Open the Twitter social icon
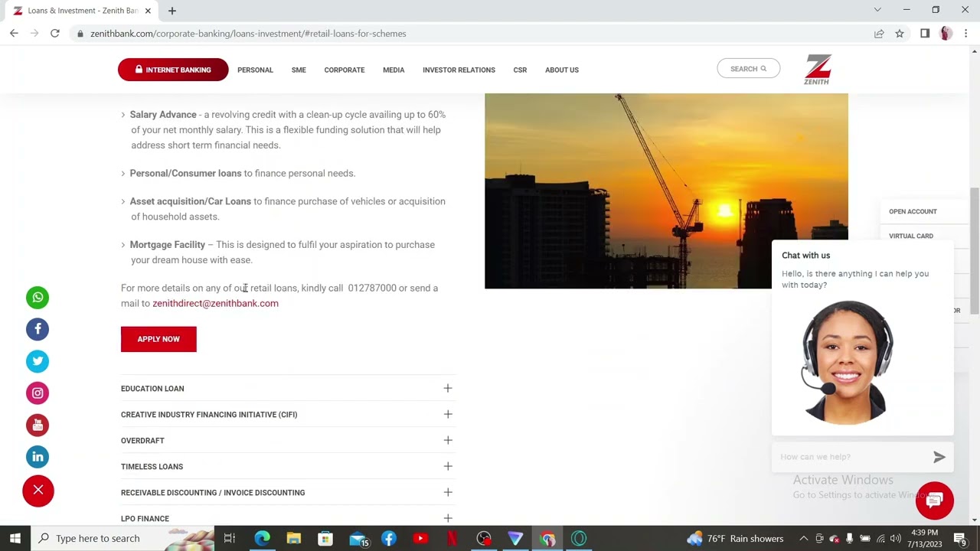This screenshot has height=551, width=980. pyautogui.click(x=38, y=361)
